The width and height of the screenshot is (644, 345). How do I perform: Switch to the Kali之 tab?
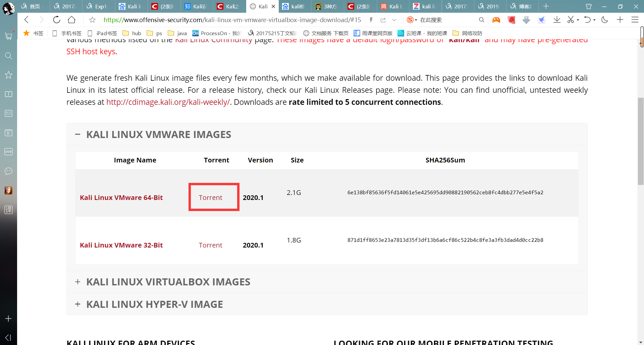coord(230,6)
